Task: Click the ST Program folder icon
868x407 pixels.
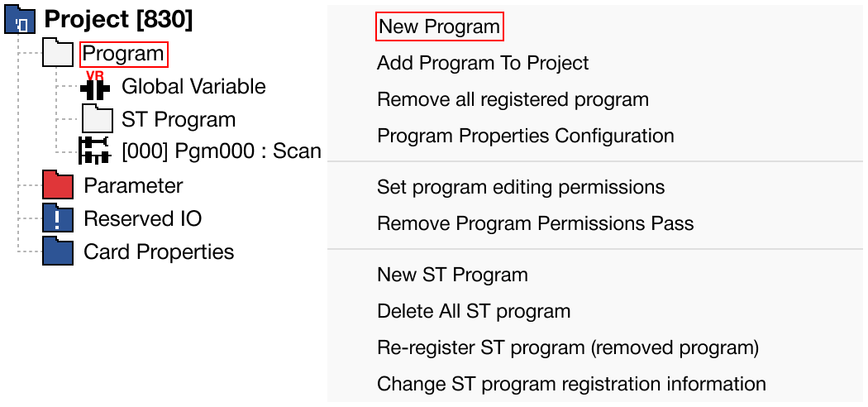Action: pyautogui.click(x=97, y=119)
